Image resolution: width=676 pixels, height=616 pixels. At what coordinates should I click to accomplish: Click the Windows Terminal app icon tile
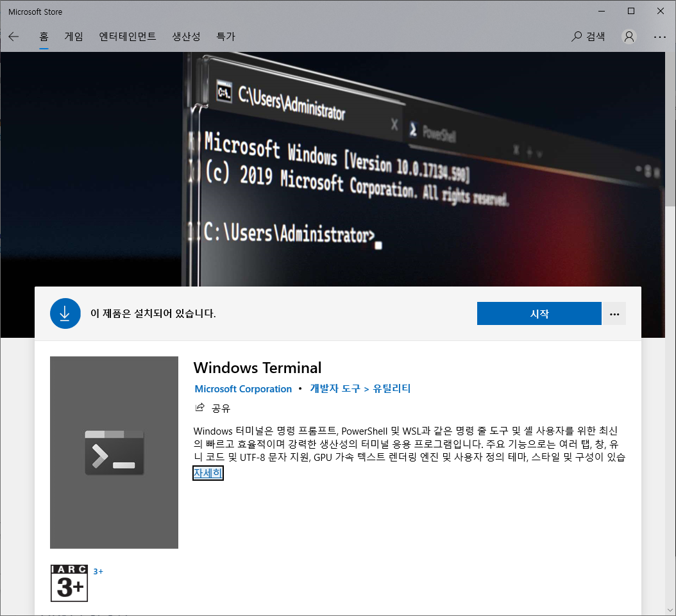click(x=114, y=453)
